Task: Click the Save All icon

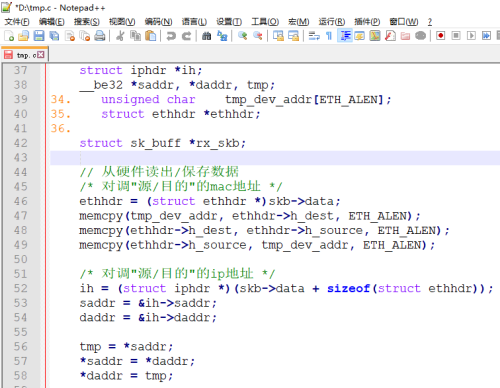Action: tap(54, 36)
